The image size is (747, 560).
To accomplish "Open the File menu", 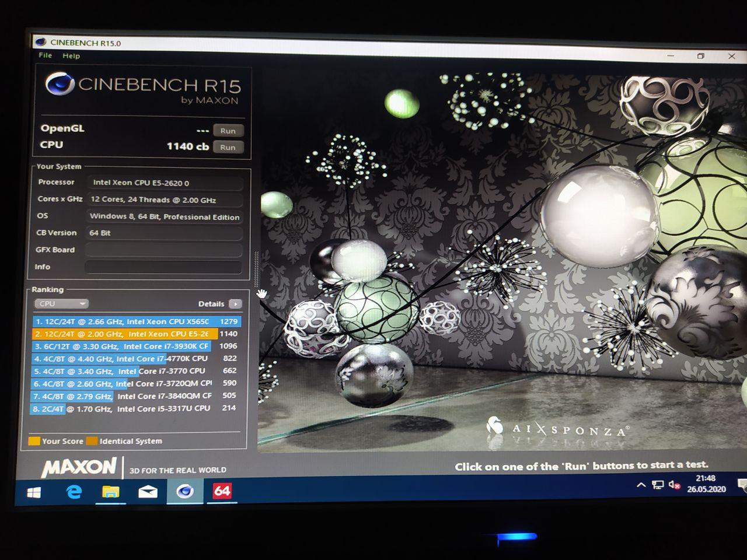I will pyautogui.click(x=45, y=55).
